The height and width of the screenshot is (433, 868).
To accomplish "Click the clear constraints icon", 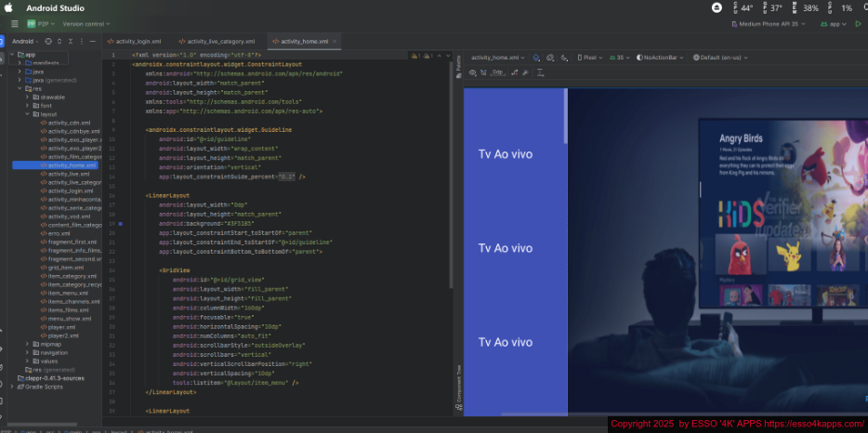I will click(515, 72).
